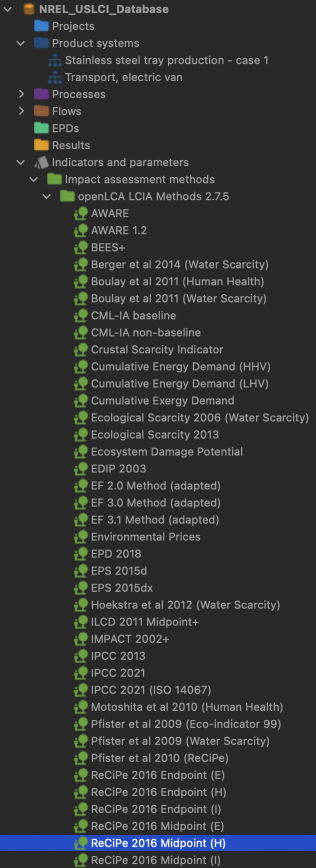Screen dimensions: 316x868
Task: Click the green EPDs folder icon
Action: [41, 128]
